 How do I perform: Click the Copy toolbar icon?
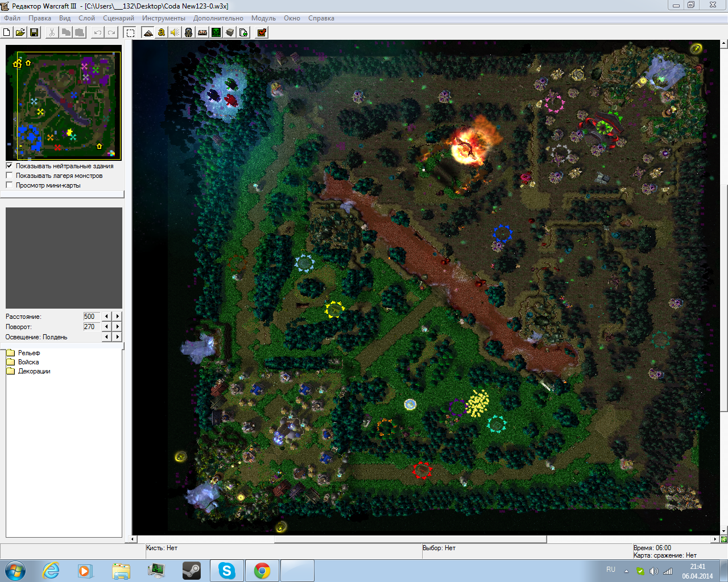(66, 32)
